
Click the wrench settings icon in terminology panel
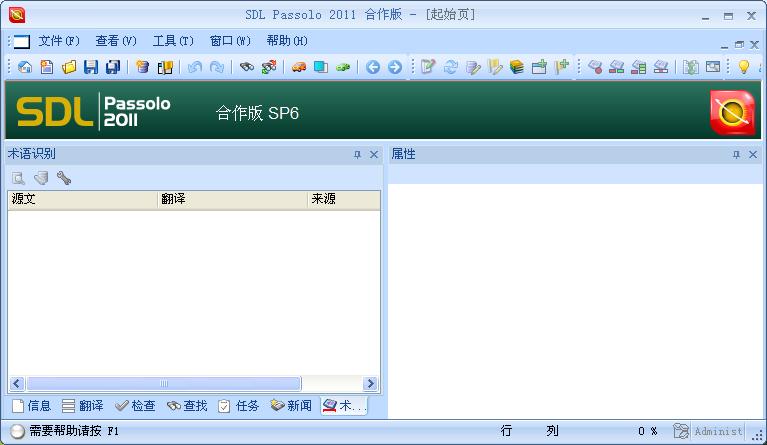coord(64,178)
